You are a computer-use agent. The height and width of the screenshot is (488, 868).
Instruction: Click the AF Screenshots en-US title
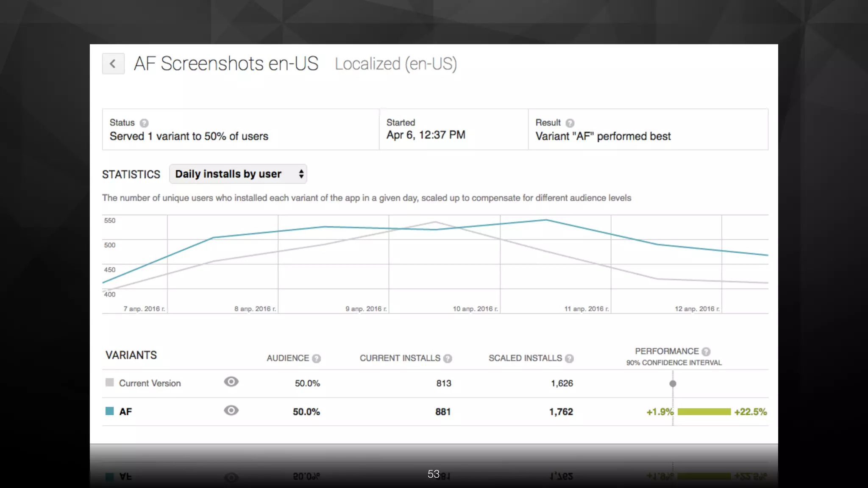226,64
